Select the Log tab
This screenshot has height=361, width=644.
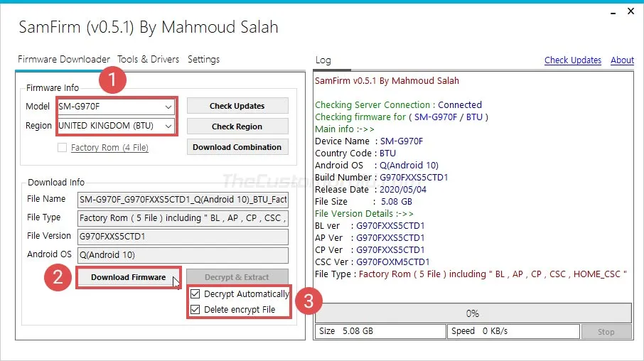[323, 60]
